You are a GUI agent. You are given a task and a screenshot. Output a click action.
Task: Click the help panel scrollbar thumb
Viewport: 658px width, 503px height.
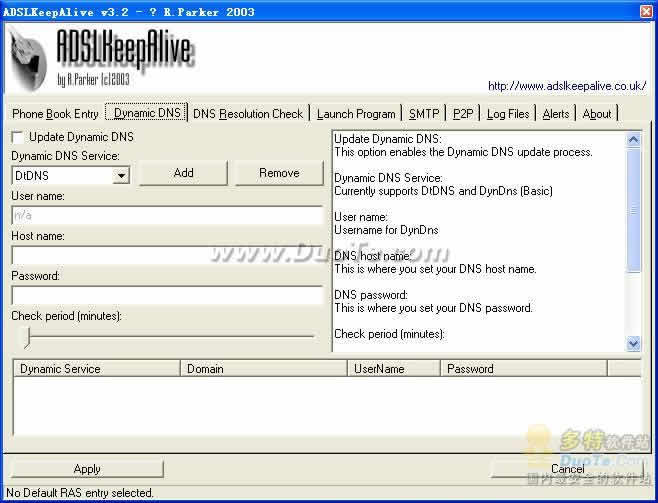tap(633, 210)
